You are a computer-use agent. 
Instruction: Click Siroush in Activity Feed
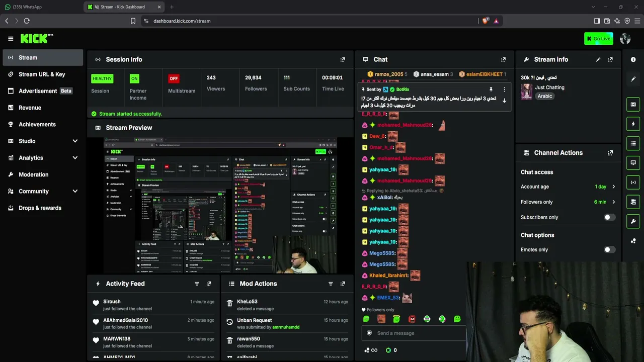pos(112,302)
